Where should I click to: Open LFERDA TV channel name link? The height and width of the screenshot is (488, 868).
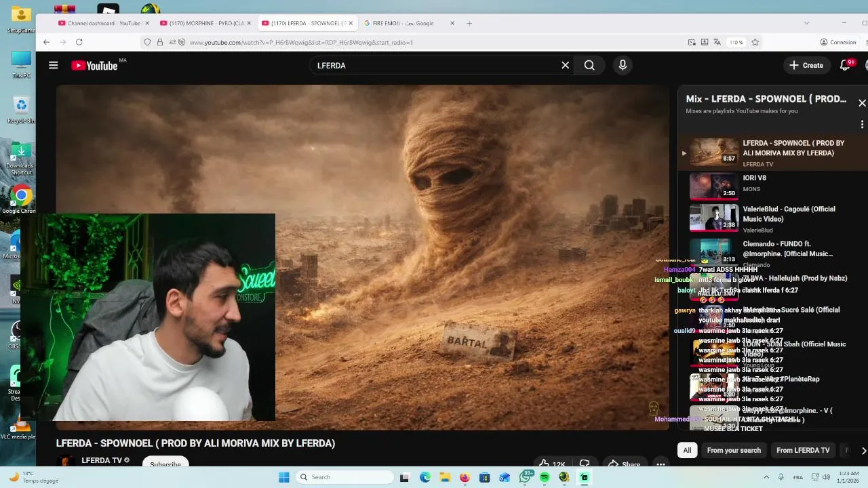click(102, 460)
